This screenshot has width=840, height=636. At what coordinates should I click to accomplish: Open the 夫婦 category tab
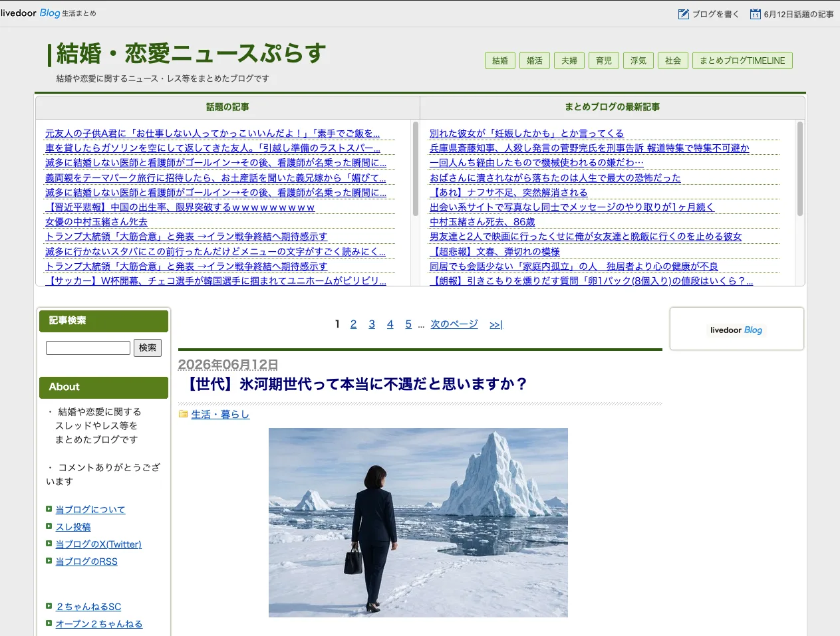pyautogui.click(x=569, y=60)
